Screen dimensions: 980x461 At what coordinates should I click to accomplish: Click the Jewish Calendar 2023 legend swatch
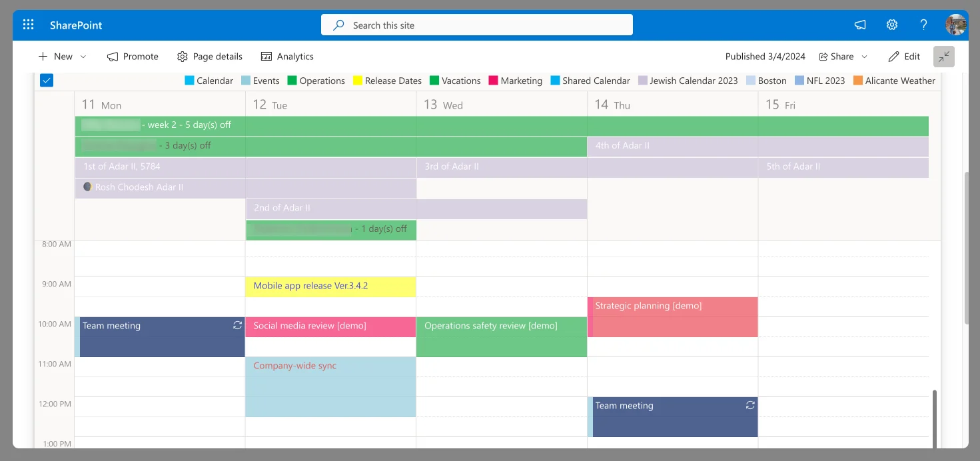click(643, 81)
